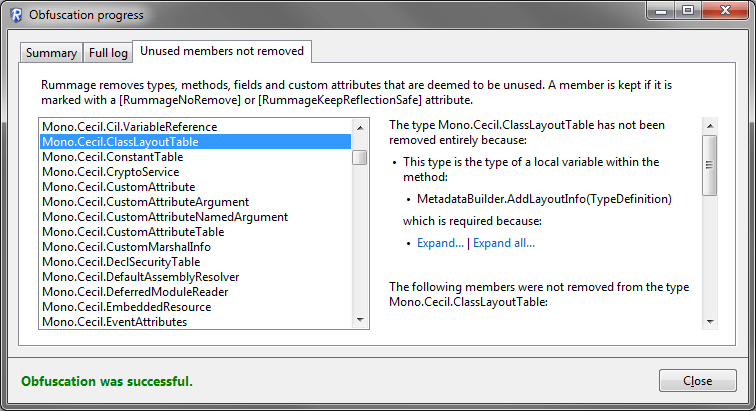Close the window using title bar X
This screenshot has height=411, width=756.
pyautogui.click(x=725, y=11)
